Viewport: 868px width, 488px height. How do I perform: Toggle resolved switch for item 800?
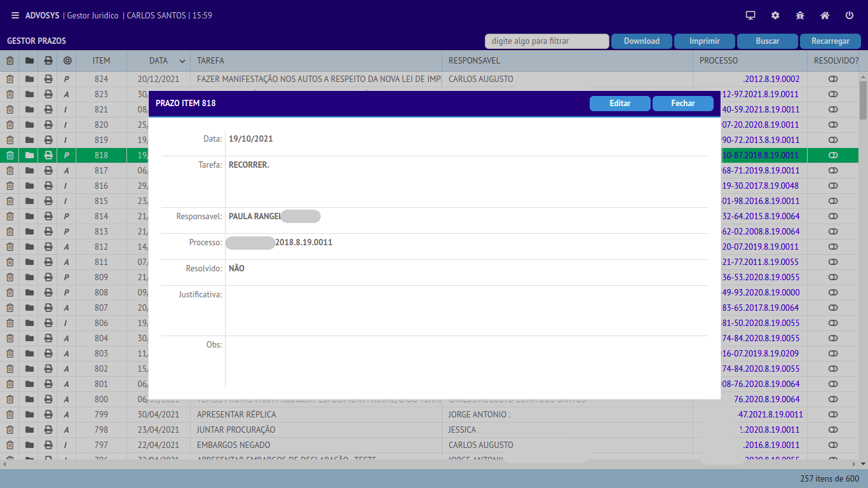point(833,400)
